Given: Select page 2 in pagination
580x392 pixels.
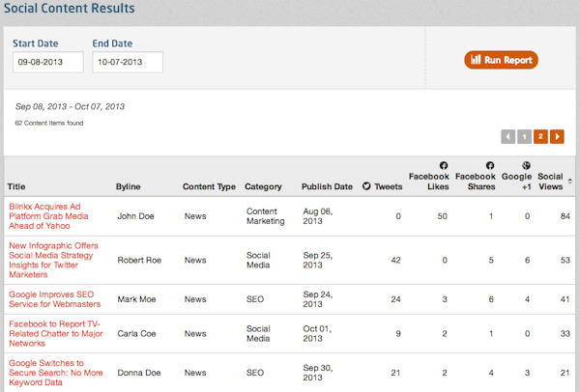Looking at the screenshot, I should tap(540, 137).
